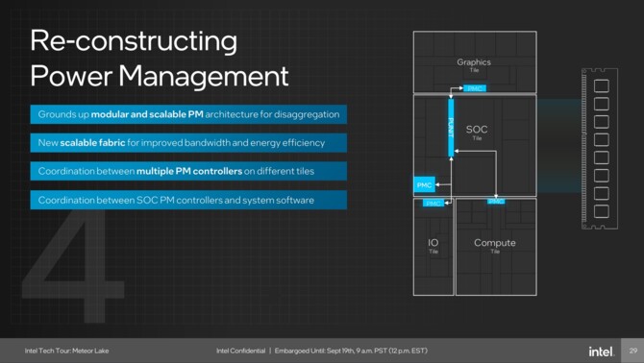Select the scalable fabric banner
The width and height of the screenshot is (644, 363).
point(188,143)
